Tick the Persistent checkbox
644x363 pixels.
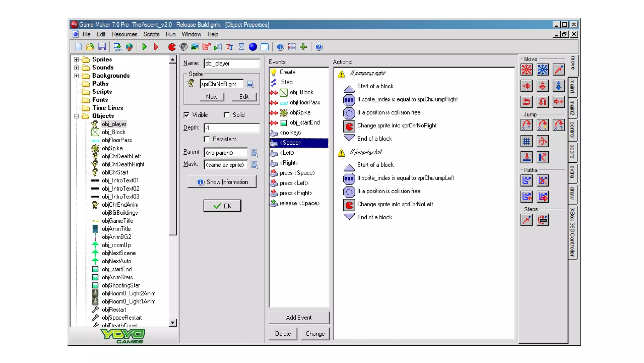pos(207,139)
